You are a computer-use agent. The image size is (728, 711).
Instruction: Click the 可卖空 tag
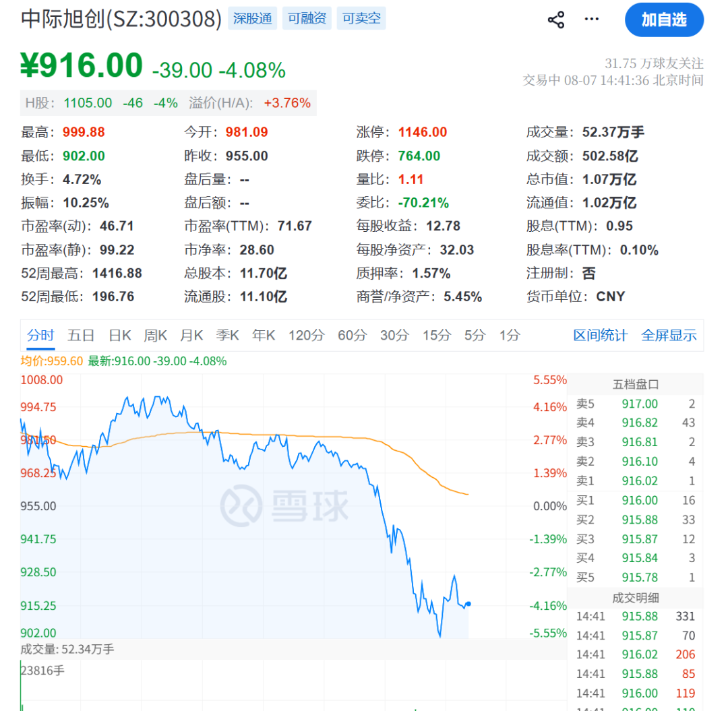361,18
